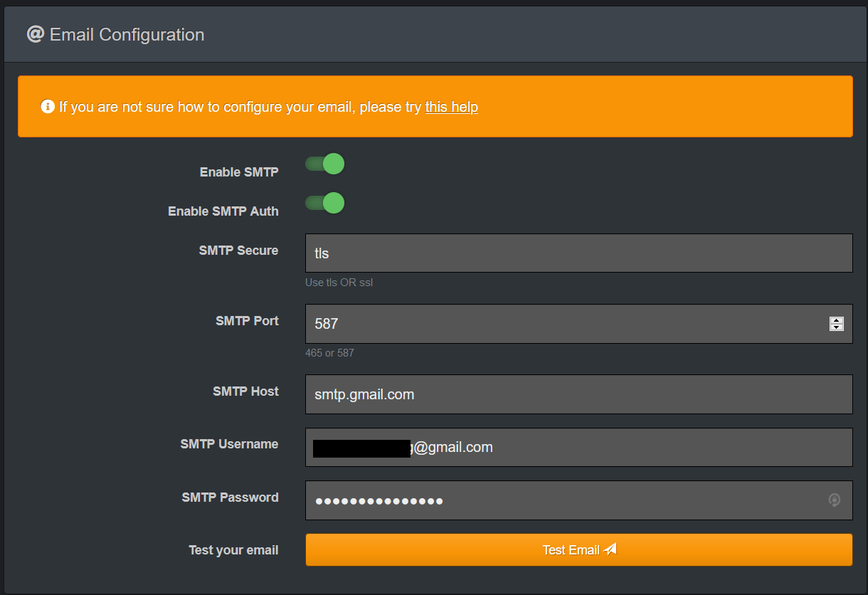Screen dimensions: 868x595
Task: Click the SMTP Port field showing 587
Action: click(x=578, y=324)
